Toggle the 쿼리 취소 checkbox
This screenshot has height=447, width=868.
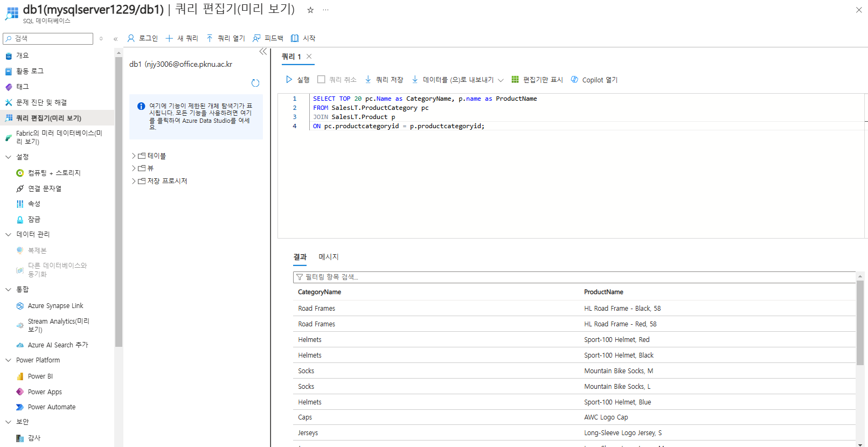(x=321, y=80)
